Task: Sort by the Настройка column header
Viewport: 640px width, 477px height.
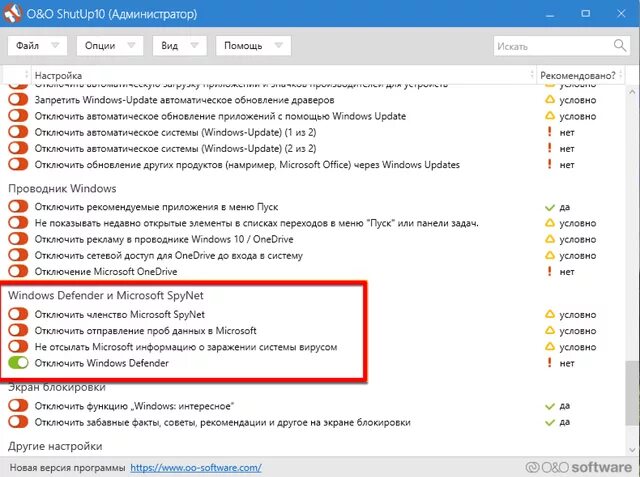Action: pos(284,75)
